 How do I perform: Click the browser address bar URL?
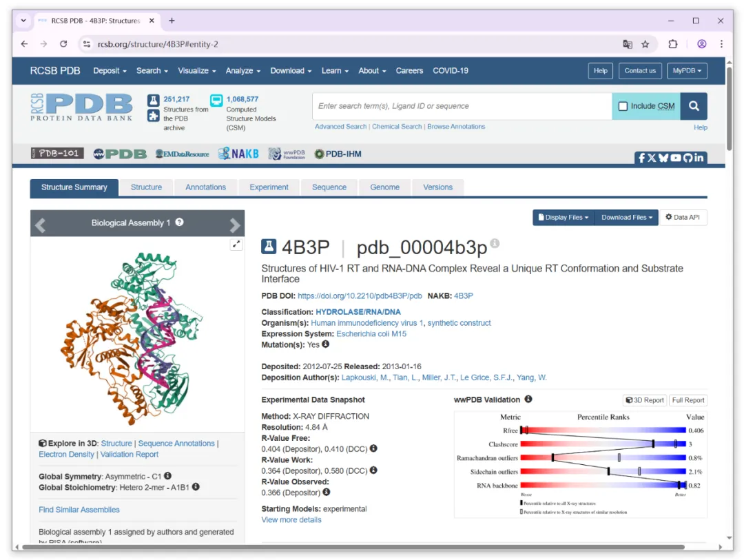tap(158, 44)
